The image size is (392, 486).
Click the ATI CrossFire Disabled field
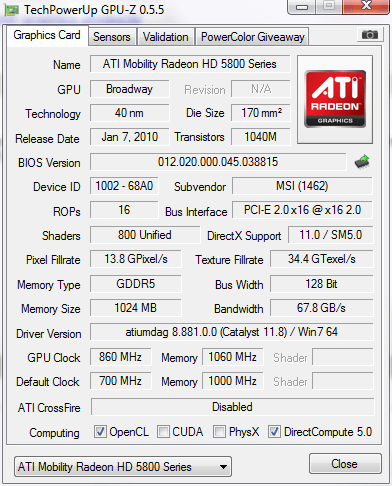[232, 407]
